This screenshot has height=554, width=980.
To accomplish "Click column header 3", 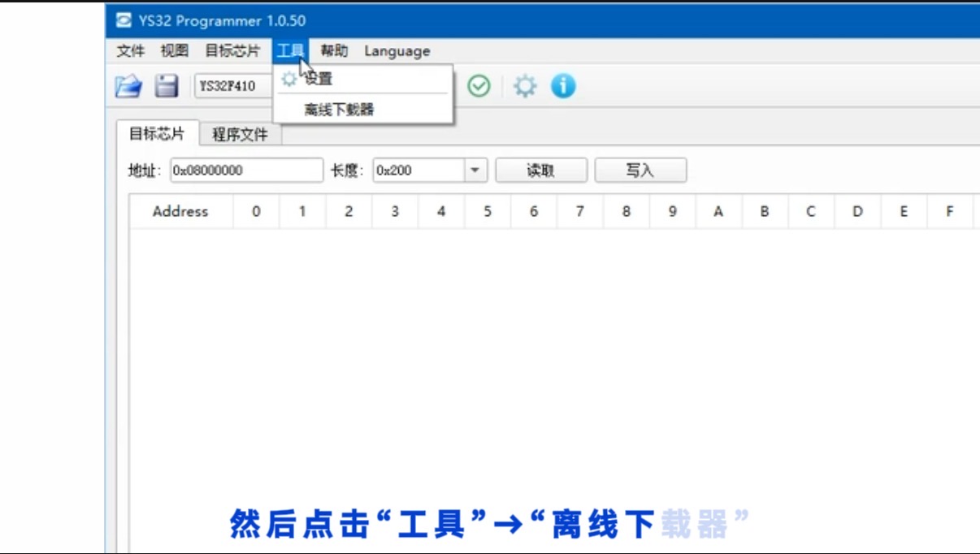I will pos(395,211).
